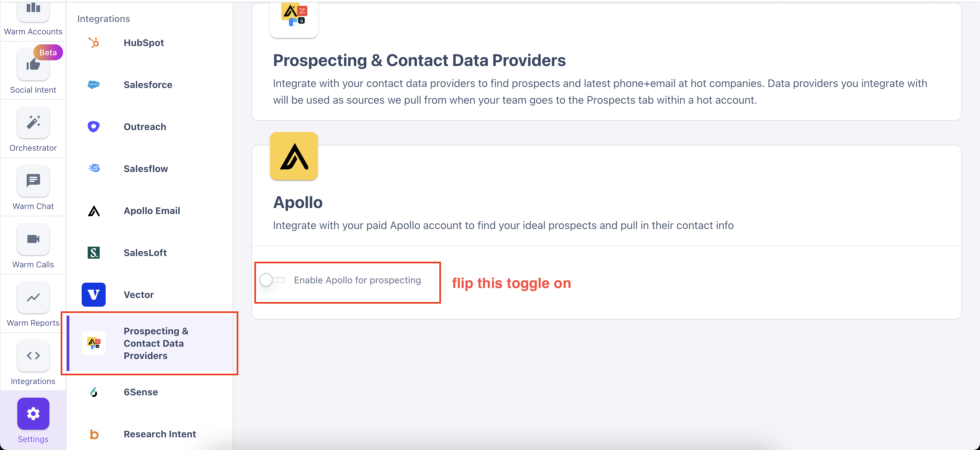
Task: Open Warm Chat message icon
Action: point(33,180)
